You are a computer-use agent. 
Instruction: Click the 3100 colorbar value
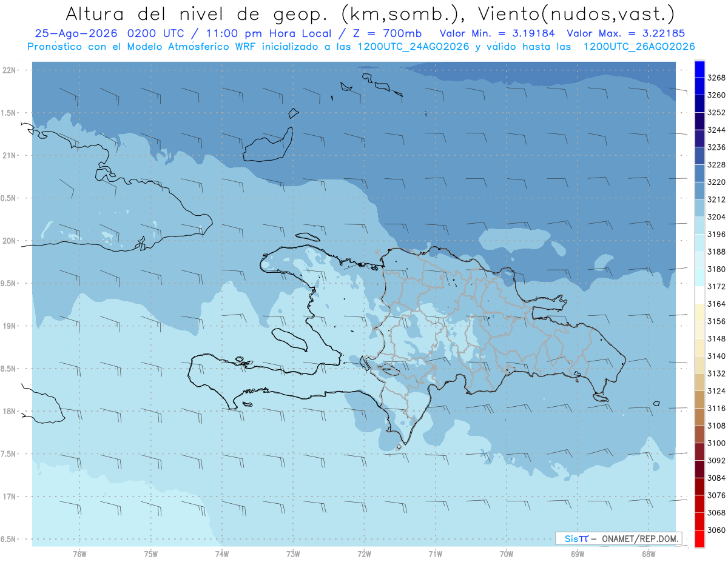[716, 443]
